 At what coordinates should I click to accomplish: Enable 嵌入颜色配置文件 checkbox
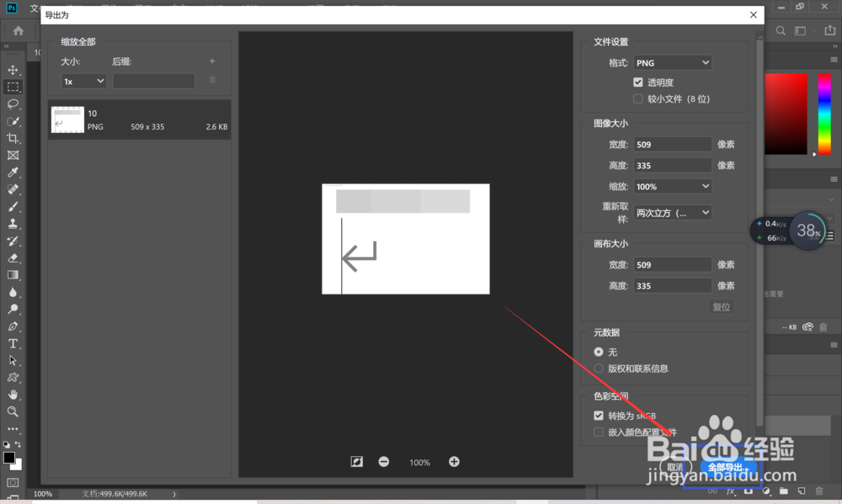pyautogui.click(x=598, y=432)
